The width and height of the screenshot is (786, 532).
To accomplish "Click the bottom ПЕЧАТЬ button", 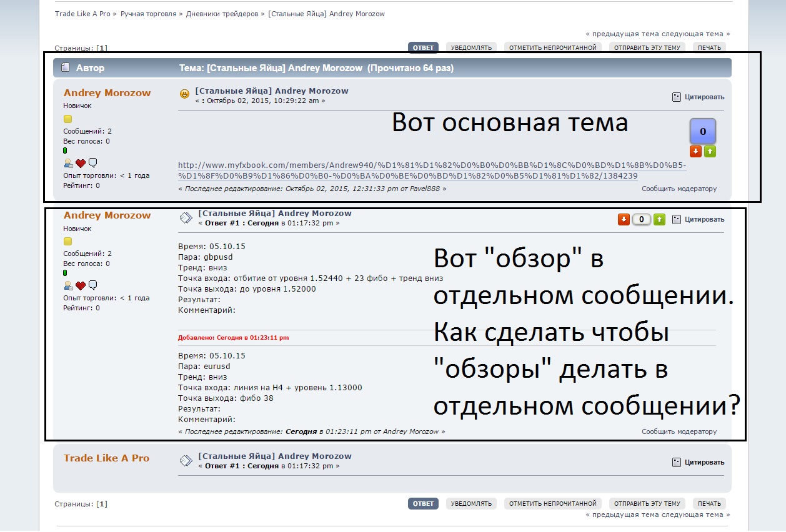I will point(709,503).
